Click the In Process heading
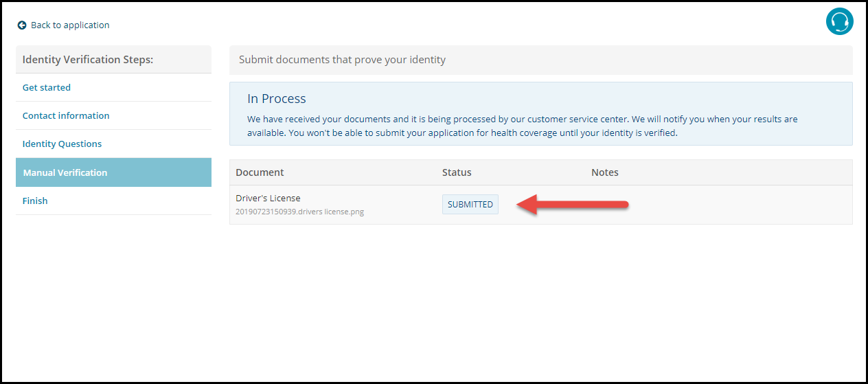 coord(277,99)
